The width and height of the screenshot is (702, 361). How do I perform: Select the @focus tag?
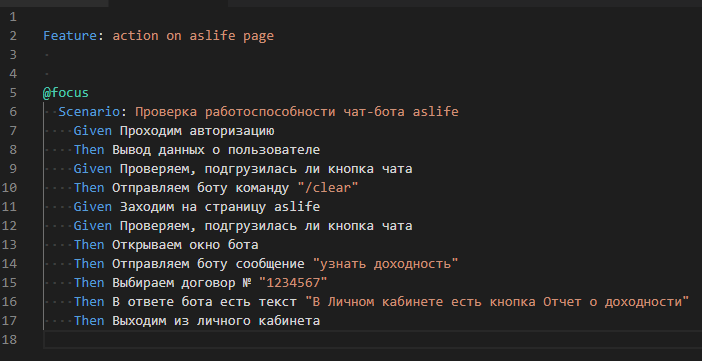coord(66,93)
